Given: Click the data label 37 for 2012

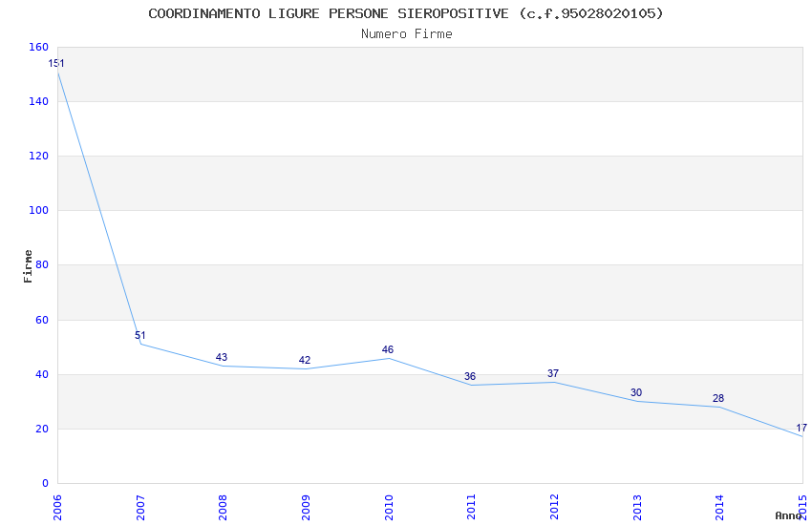Looking at the screenshot, I should [x=553, y=373].
